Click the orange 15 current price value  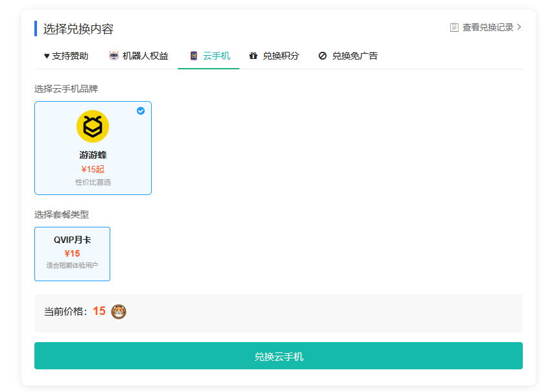coord(99,311)
